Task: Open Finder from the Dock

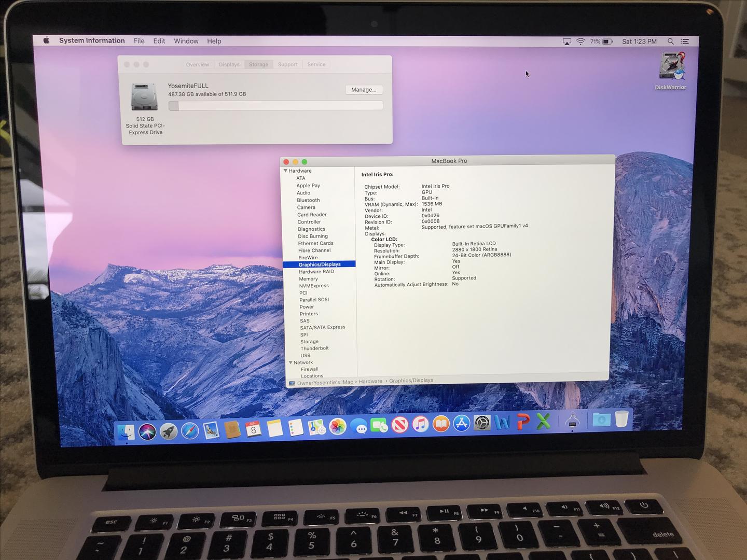Action: (126, 432)
